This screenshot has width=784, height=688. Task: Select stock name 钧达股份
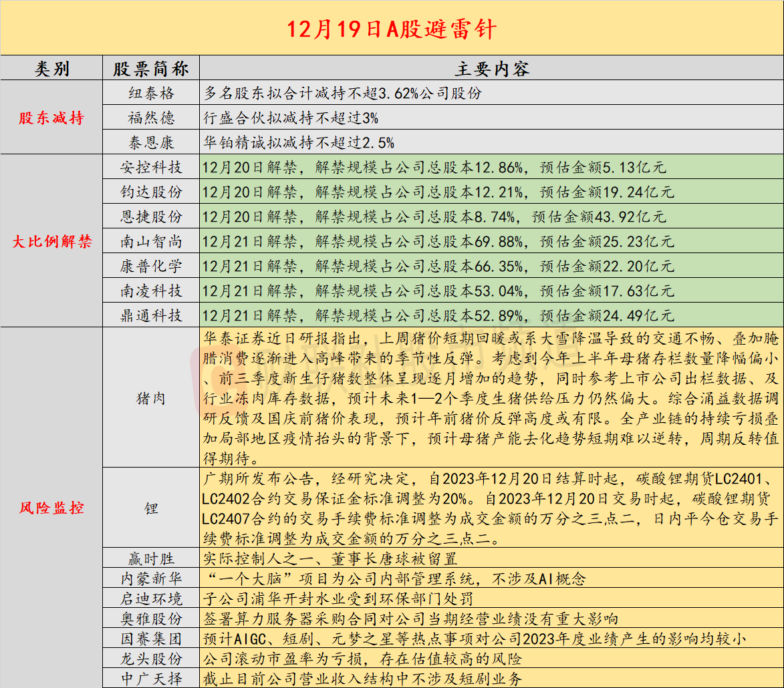151,192
